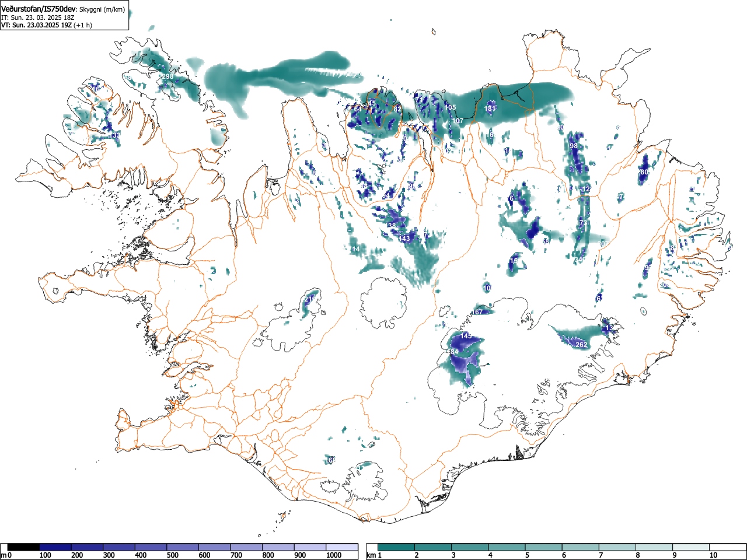Choose the 6–7 km legend swatch
747x560 pixels.
581,547
